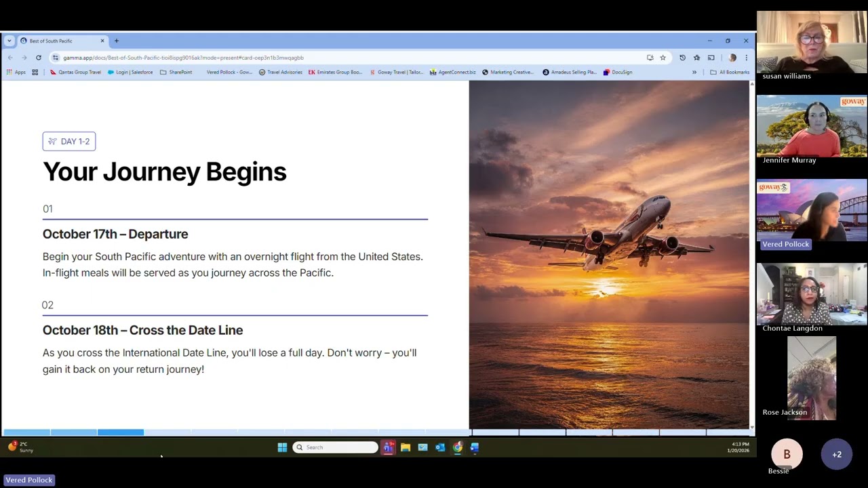Image resolution: width=868 pixels, height=488 pixels.
Task: Jump to the third highlighted progress segment
Action: click(121, 432)
